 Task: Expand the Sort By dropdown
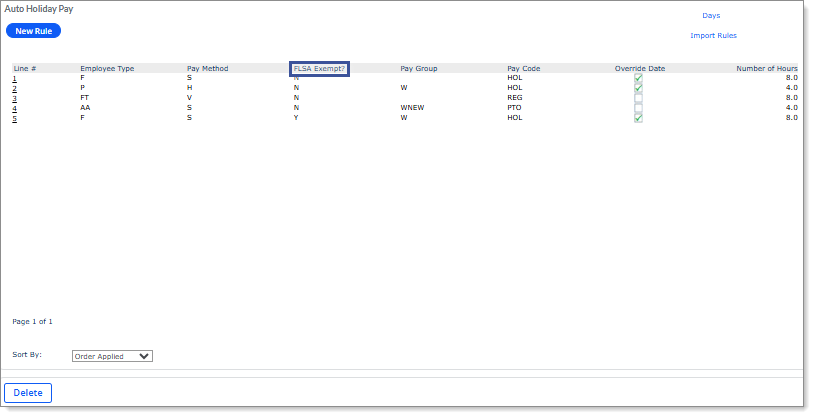click(112, 355)
